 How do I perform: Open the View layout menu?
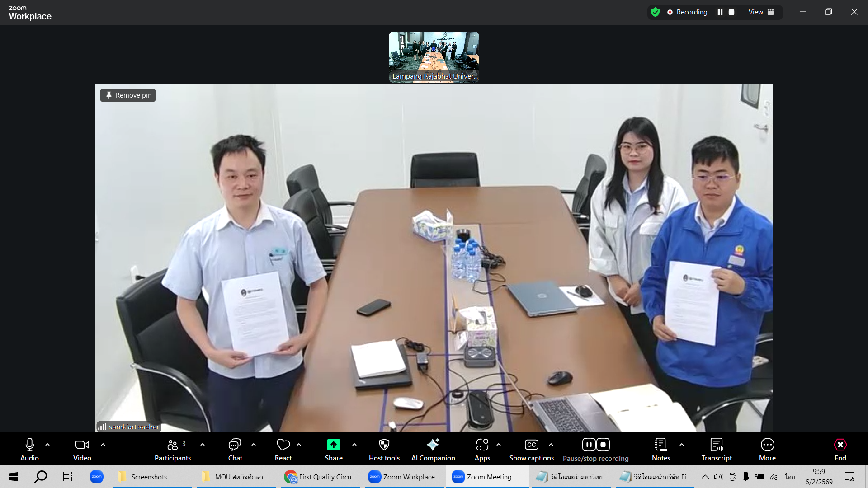[x=761, y=12]
